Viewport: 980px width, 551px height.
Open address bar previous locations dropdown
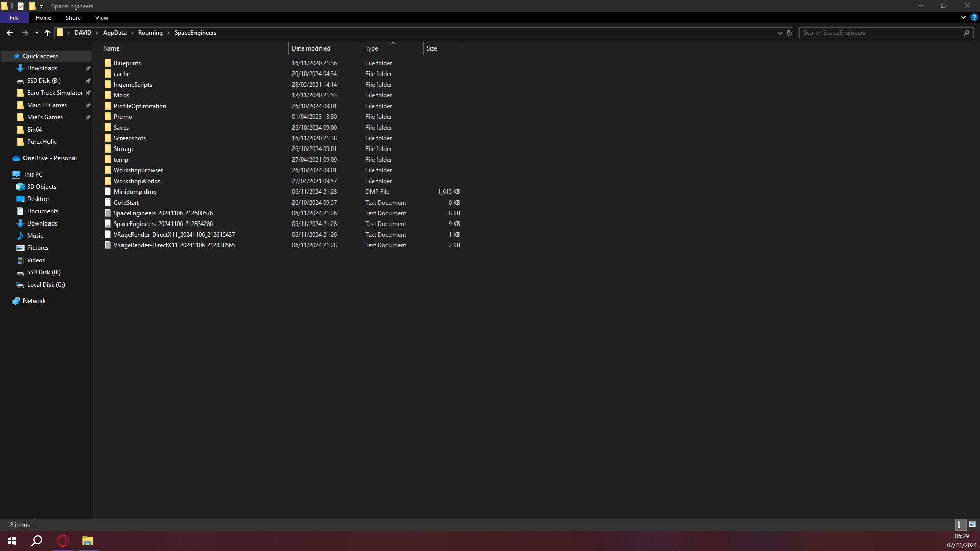pos(780,33)
